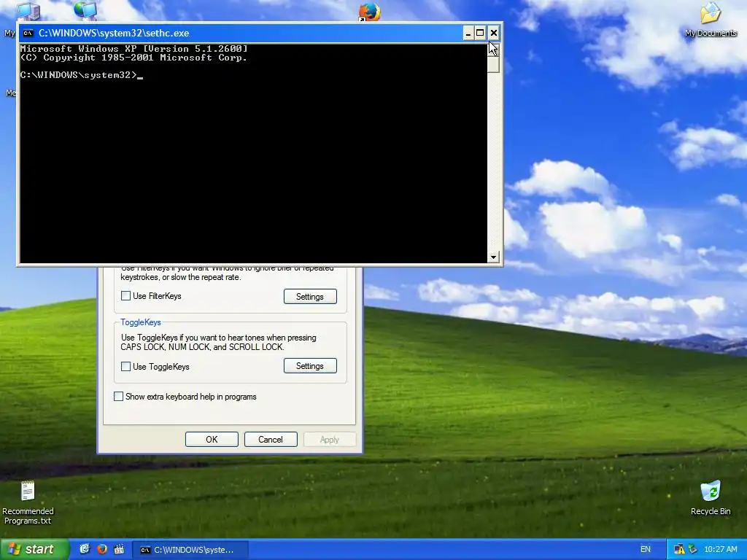747x560 pixels.
Task: Maximize the sethc.exe console window
Action: [x=480, y=33]
